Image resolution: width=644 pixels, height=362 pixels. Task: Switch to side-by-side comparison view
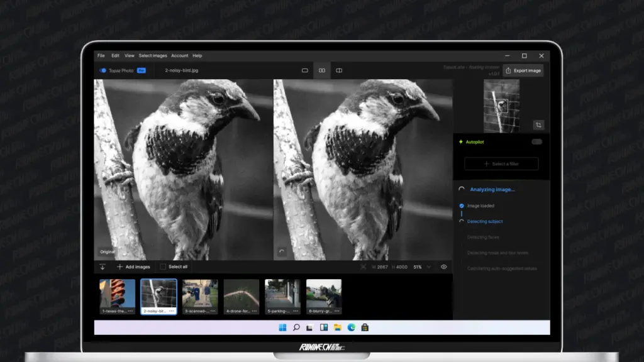point(322,70)
